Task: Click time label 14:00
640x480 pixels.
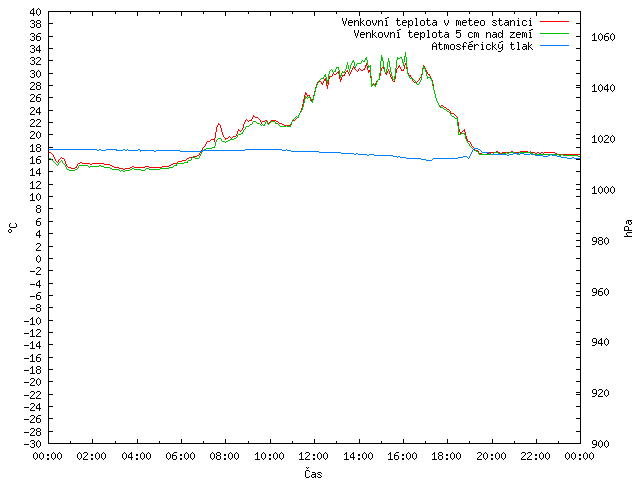Action: 358,456
